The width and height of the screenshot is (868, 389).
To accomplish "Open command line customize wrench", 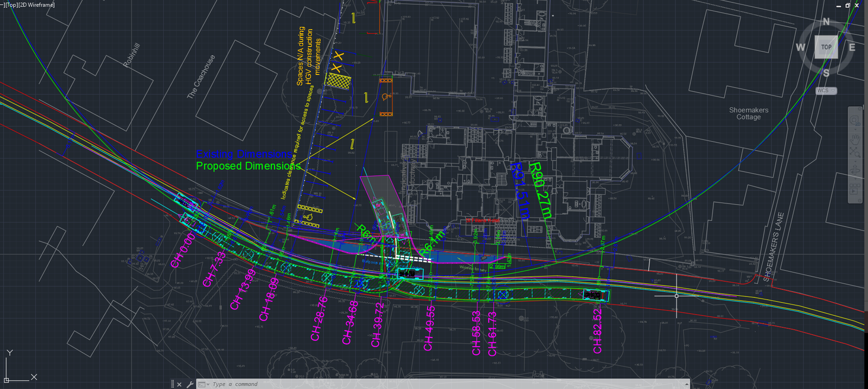I will coord(190,384).
